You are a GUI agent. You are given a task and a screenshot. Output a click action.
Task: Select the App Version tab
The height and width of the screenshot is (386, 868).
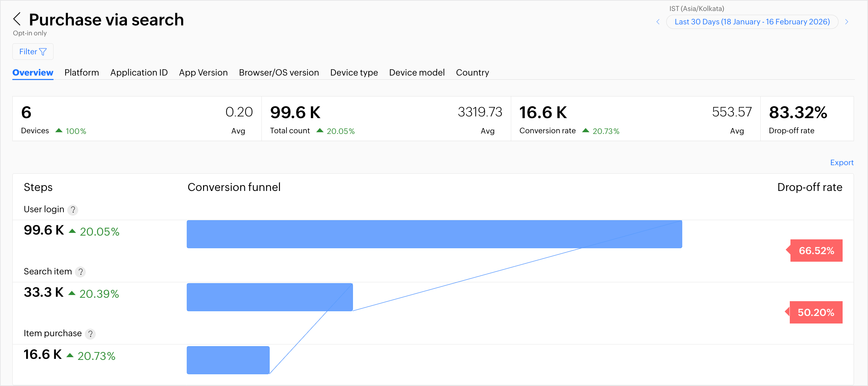[x=203, y=72]
